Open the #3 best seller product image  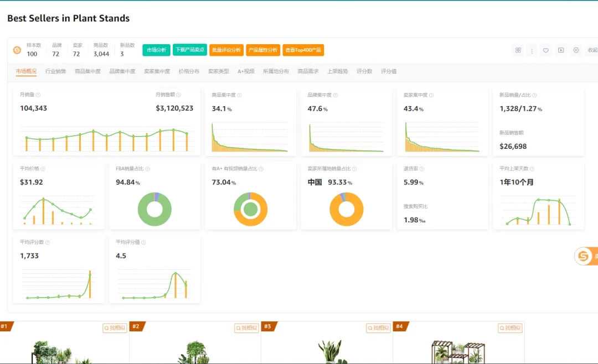pyautogui.click(x=332, y=351)
